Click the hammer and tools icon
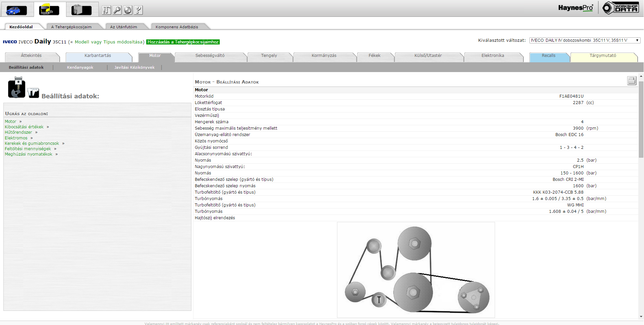Viewport: 644px width, 325px height. pos(106,10)
